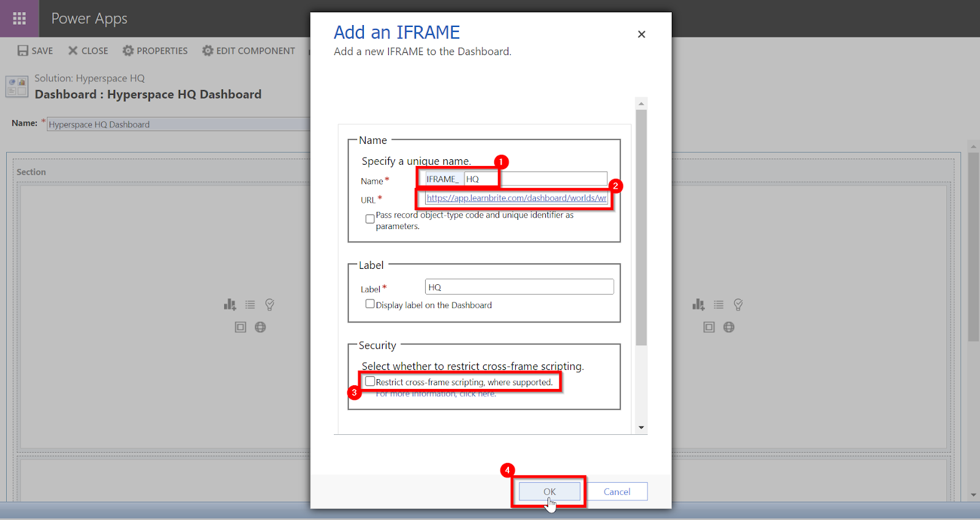This screenshot has height=520, width=980.
Task: Click the 'Dashboard : Hyperspace HQ Dashboard' heading
Action: click(x=148, y=94)
